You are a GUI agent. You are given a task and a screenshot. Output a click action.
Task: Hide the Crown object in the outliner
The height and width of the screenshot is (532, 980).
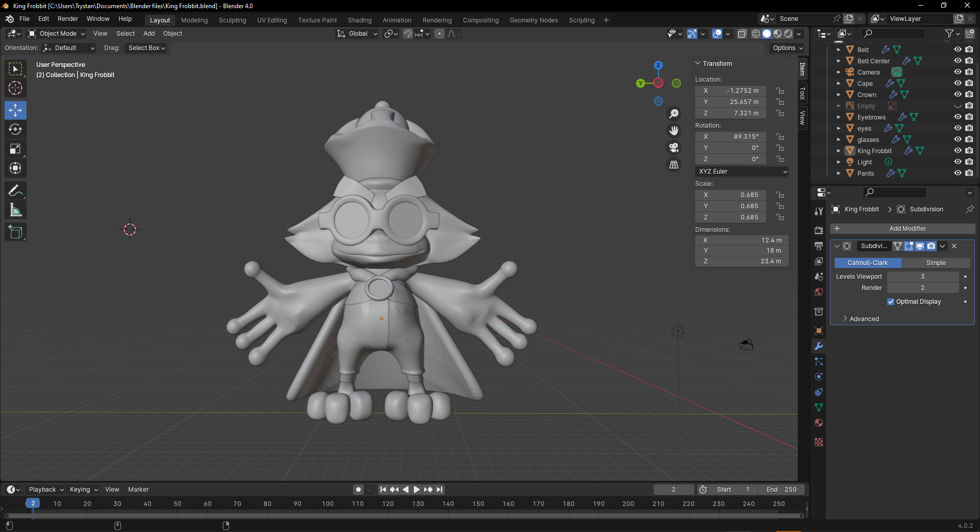[x=958, y=94]
